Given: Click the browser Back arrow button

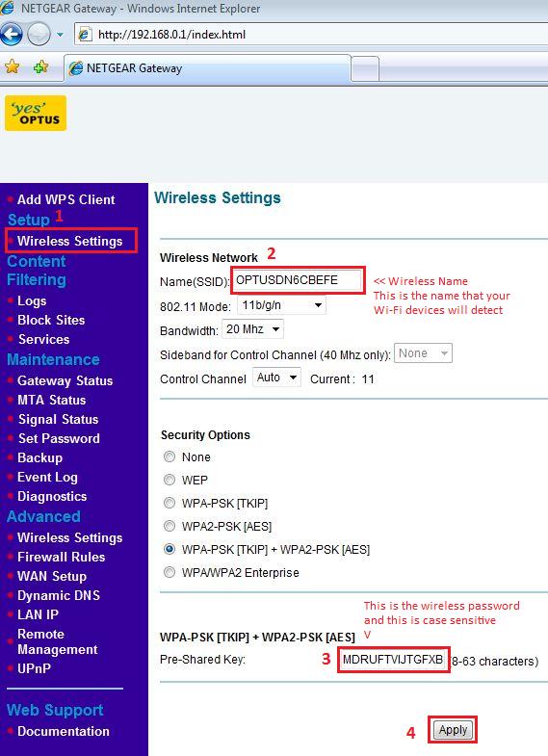Looking at the screenshot, I should click(11, 35).
